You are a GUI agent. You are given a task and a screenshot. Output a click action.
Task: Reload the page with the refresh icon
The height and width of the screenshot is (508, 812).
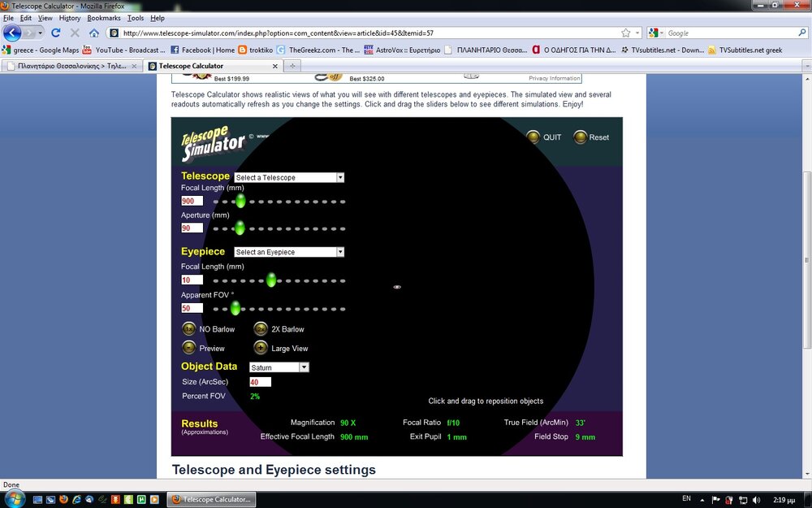[55, 33]
